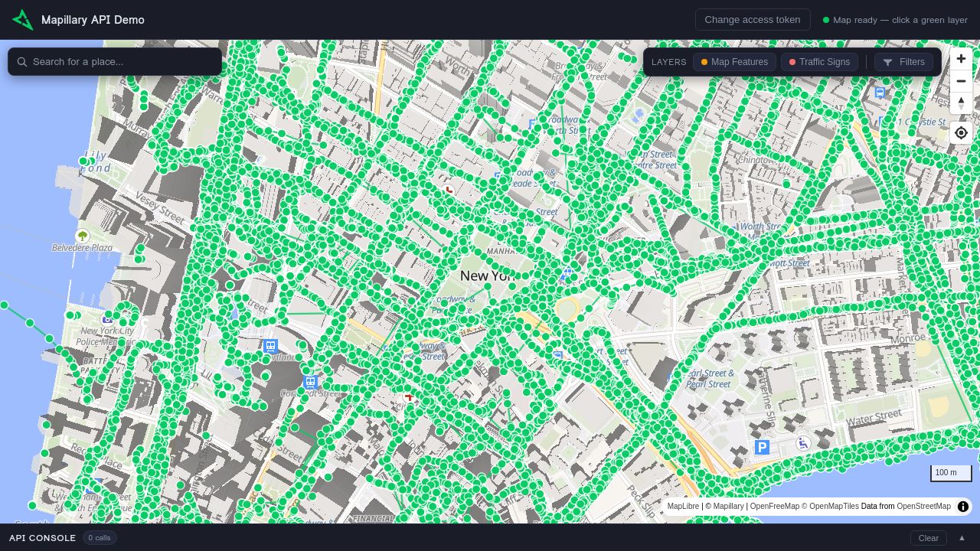The image size is (980, 551).
Task: Click the 0 calls badge
Action: point(100,538)
